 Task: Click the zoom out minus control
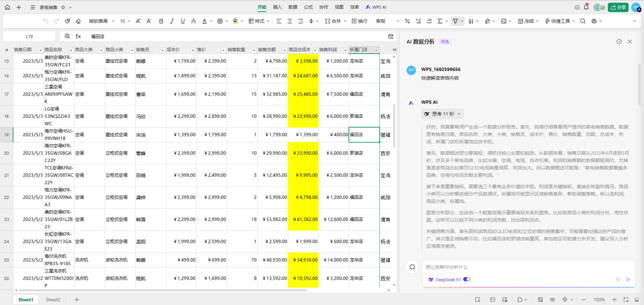click(583, 299)
